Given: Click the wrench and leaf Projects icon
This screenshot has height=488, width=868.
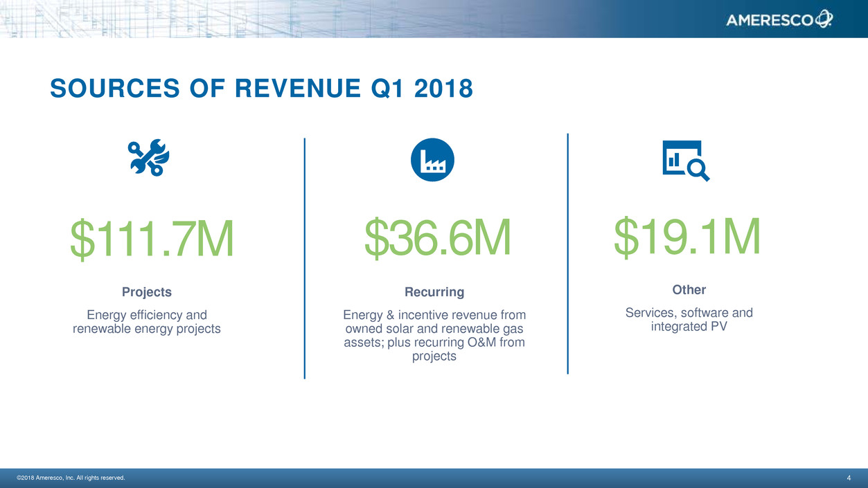Looking at the screenshot, I should [148, 157].
